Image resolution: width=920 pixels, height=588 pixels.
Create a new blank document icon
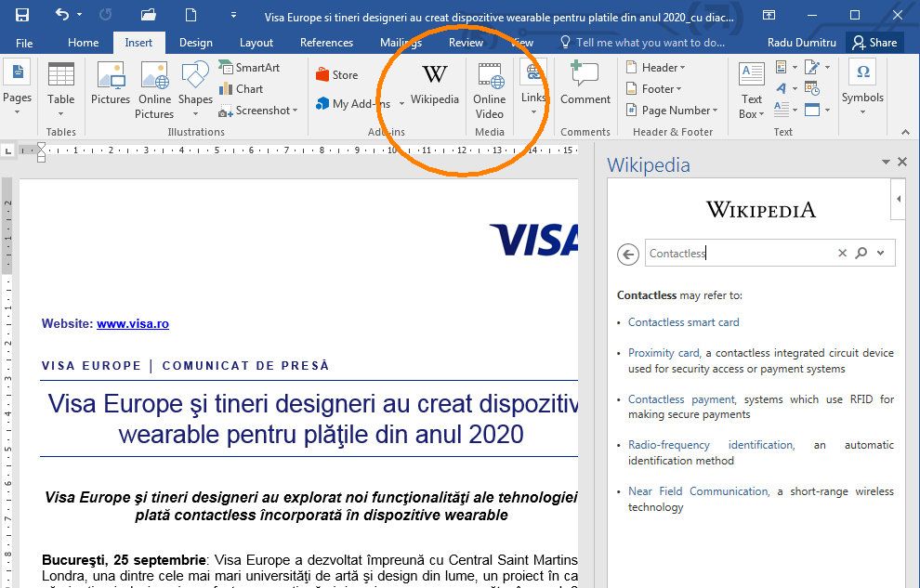point(191,15)
